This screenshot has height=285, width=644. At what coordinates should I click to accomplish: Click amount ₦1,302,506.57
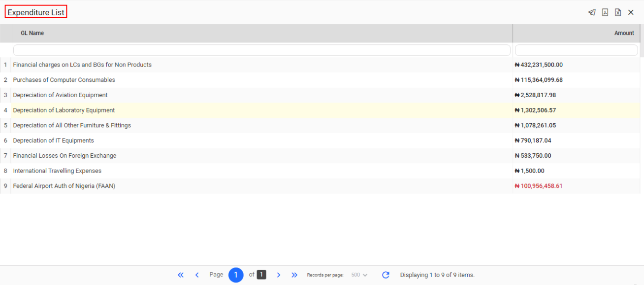coord(535,110)
